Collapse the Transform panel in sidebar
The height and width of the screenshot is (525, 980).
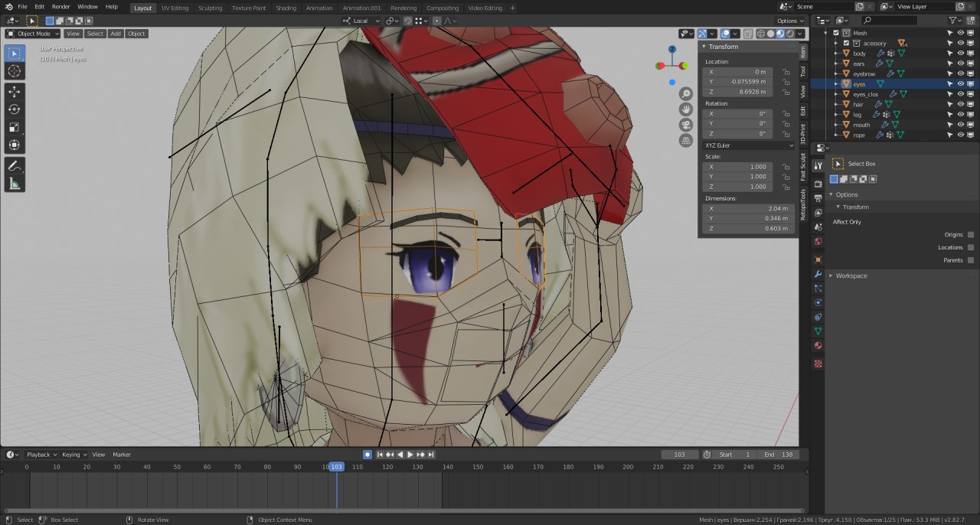click(x=704, y=47)
